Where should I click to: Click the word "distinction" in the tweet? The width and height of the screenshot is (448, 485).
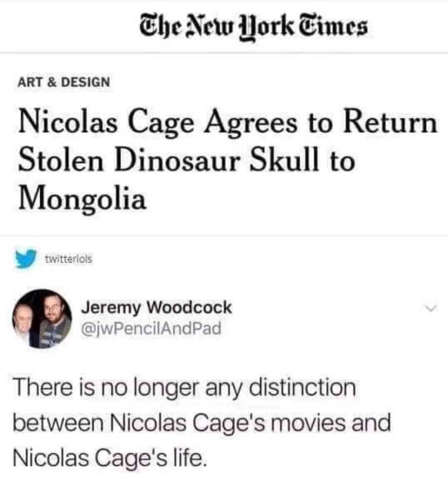point(303,387)
